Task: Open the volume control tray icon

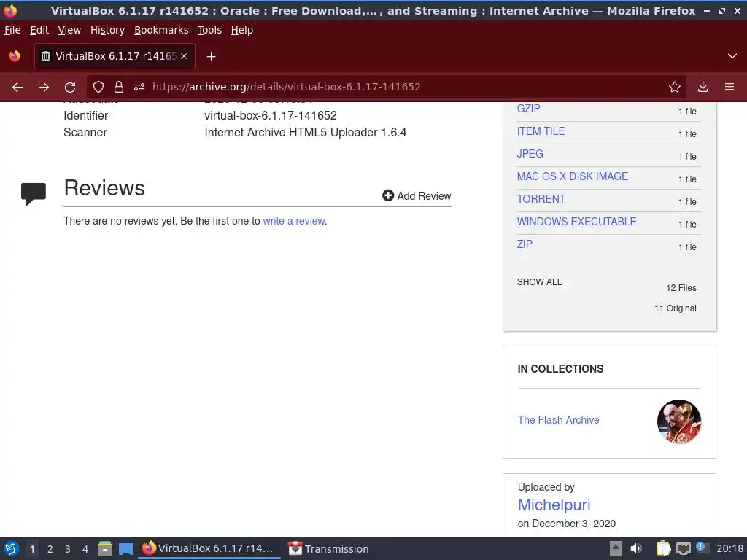Action: (636, 548)
